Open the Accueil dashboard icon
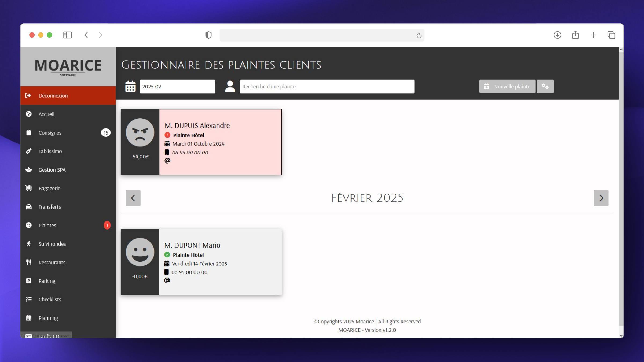644x362 pixels. pos(29,114)
